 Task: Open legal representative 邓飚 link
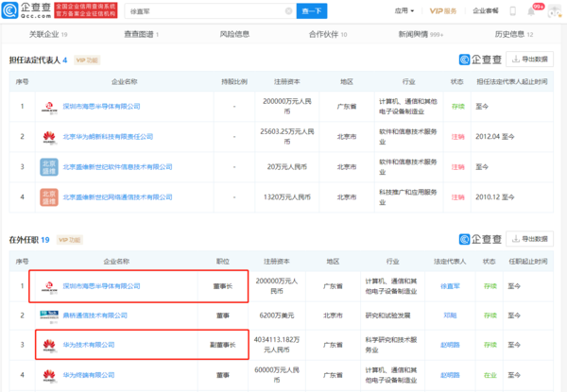point(450,315)
